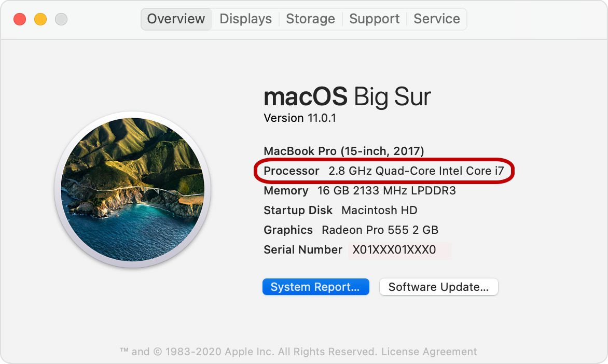Close the About This Mac window
This screenshot has height=364, width=608.
click(20, 19)
